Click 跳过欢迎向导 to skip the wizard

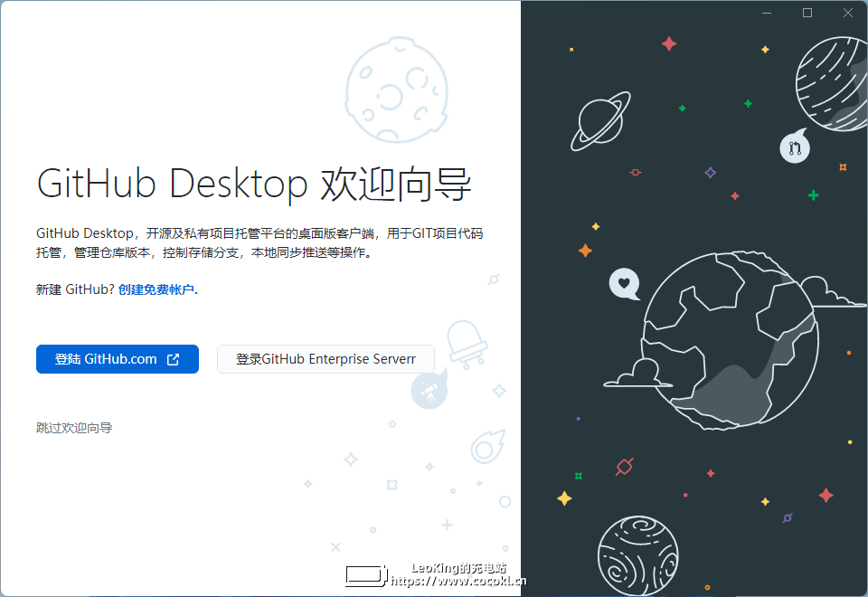[x=74, y=428]
